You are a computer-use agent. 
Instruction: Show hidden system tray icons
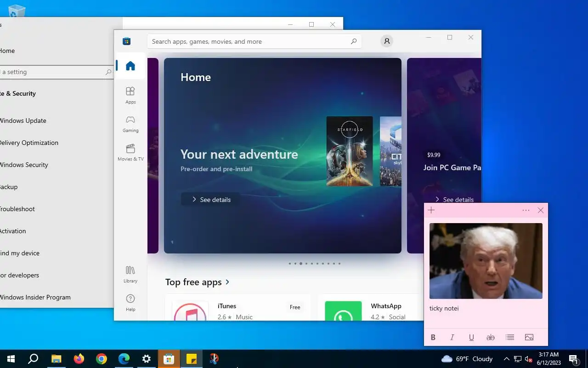(x=506, y=359)
